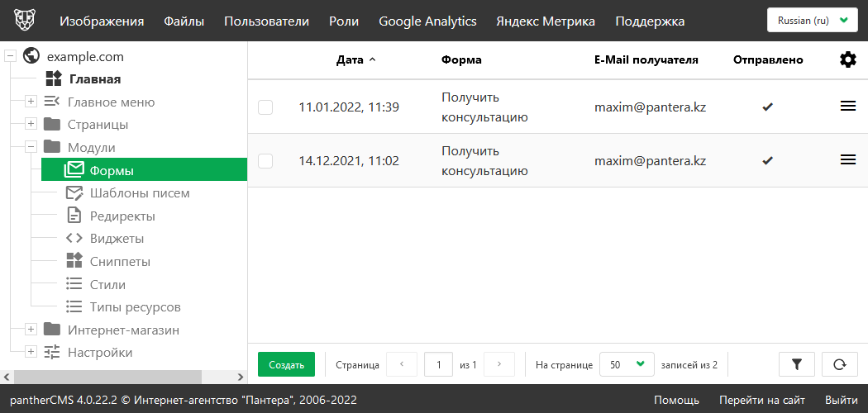Click the Перейти на сайт link
Image resolution: width=868 pixels, height=413 pixels.
point(761,400)
